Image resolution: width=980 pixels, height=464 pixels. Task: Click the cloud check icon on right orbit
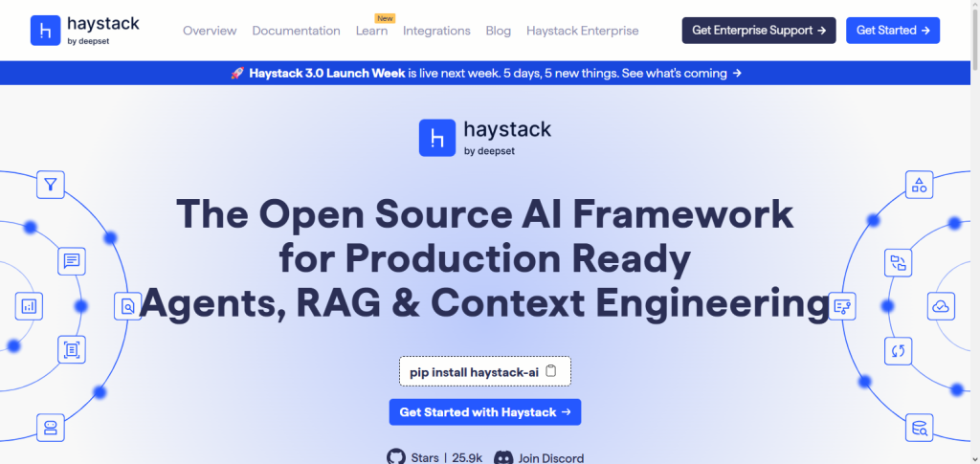pyautogui.click(x=941, y=306)
